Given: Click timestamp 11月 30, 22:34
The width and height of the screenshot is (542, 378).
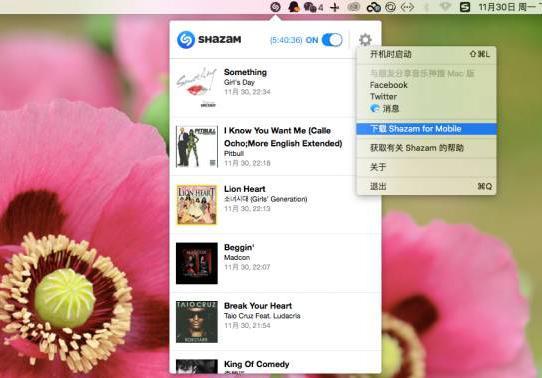Looking at the screenshot, I should coord(247,92).
